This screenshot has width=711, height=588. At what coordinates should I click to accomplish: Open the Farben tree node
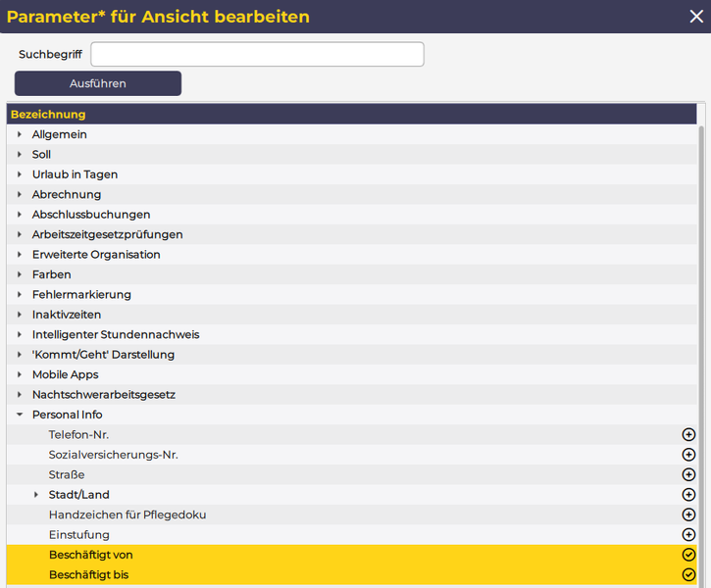(20, 274)
